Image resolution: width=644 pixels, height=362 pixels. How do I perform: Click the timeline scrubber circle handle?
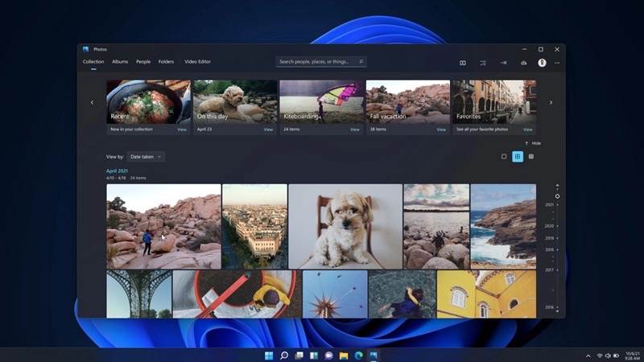(557, 196)
